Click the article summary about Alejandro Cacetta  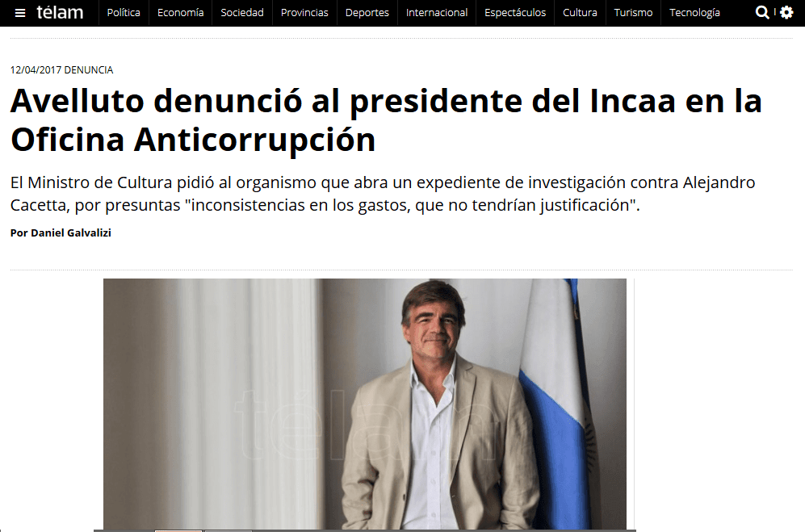(383, 194)
